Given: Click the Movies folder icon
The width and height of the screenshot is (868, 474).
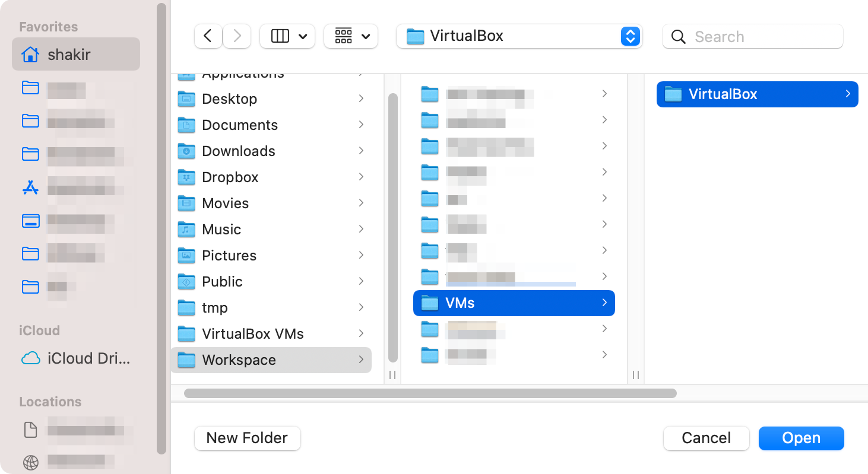Looking at the screenshot, I should tap(186, 203).
